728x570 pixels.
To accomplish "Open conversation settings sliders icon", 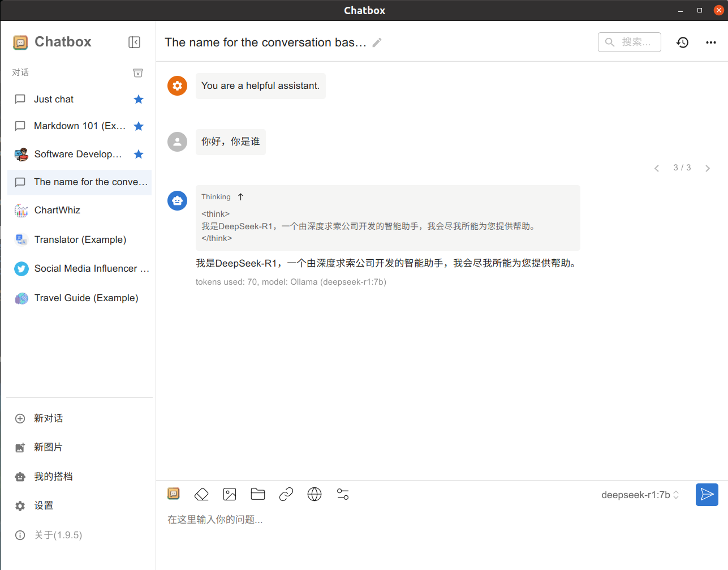I will 343,494.
